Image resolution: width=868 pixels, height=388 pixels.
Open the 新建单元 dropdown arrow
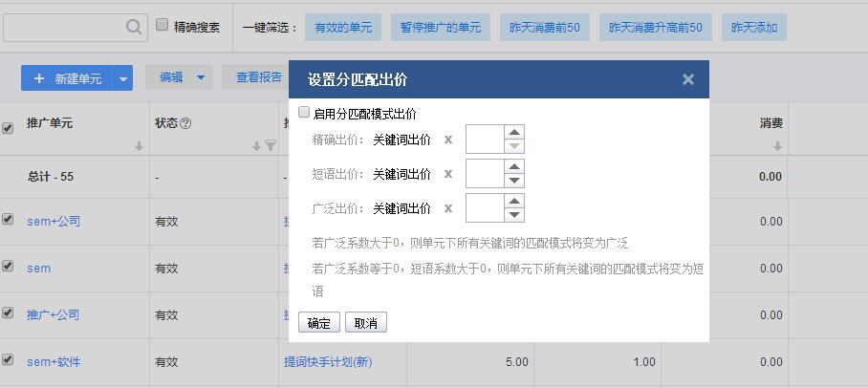coord(123,78)
